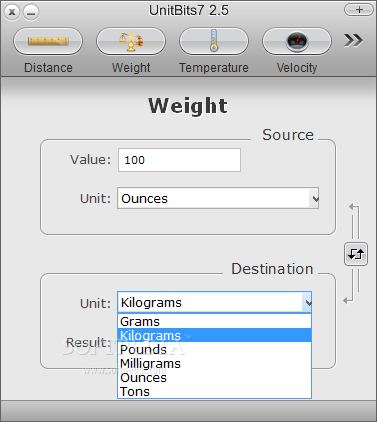Select the Weight scales icon

[x=131, y=41]
